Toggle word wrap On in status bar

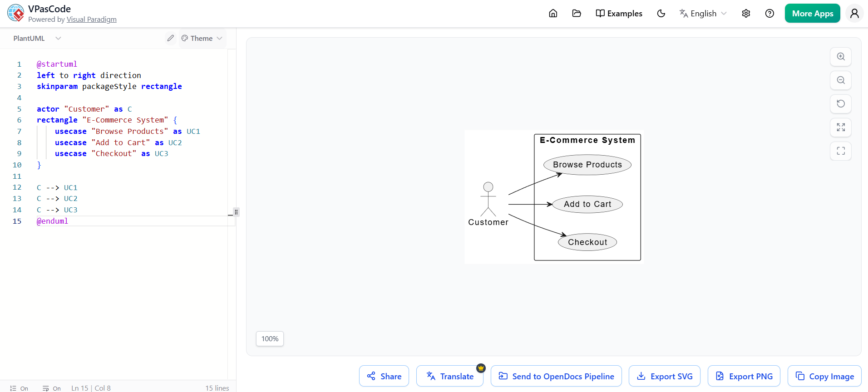pyautogui.click(x=51, y=388)
